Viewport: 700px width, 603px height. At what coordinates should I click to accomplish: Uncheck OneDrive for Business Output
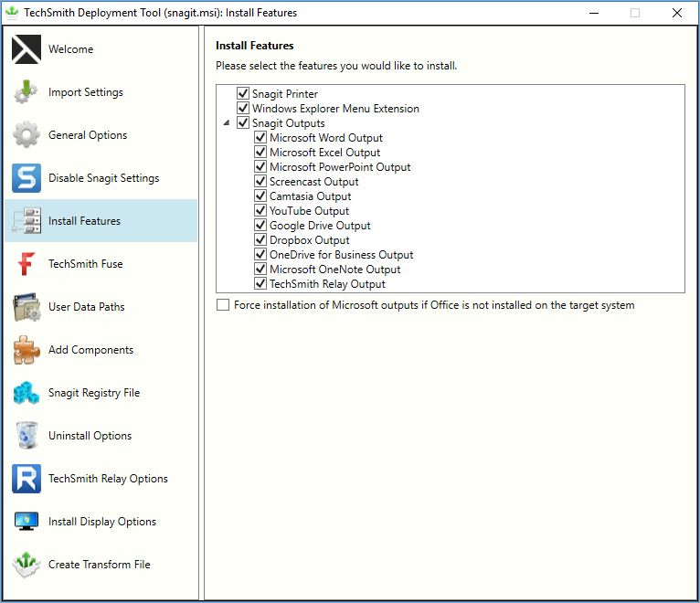coord(260,254)
